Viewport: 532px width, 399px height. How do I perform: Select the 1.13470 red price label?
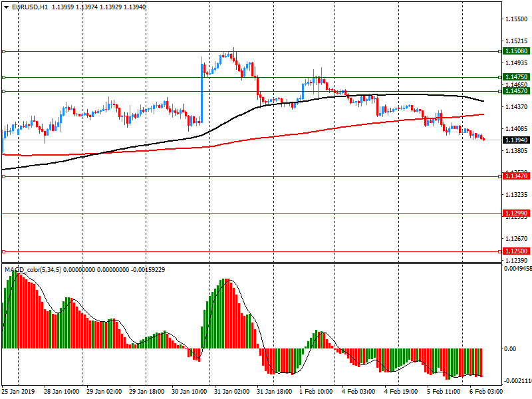tap(516, 176)
